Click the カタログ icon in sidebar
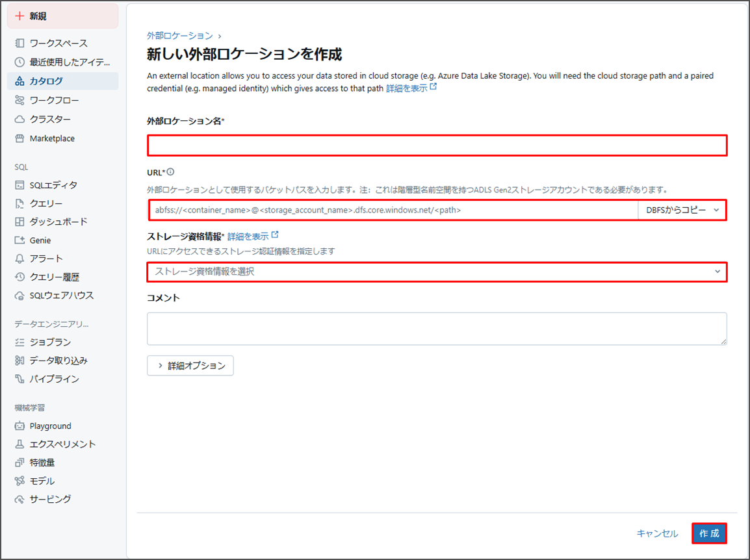 pos(19,81)
